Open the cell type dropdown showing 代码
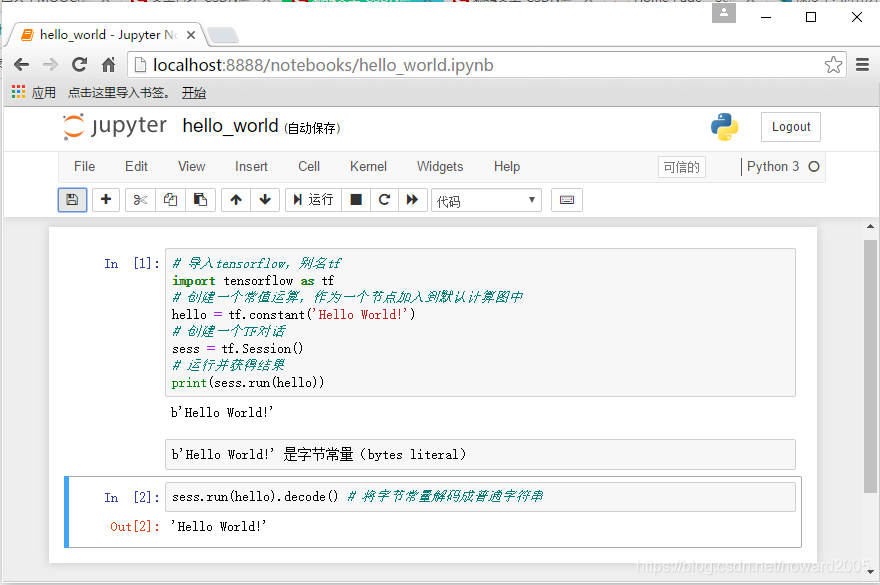 pyautogui.click(x=486, y=200)
